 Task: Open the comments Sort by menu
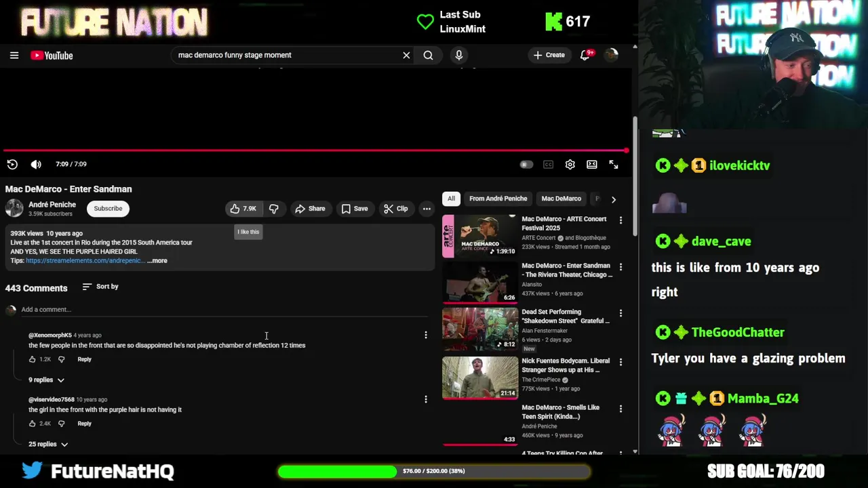(100, 287)
